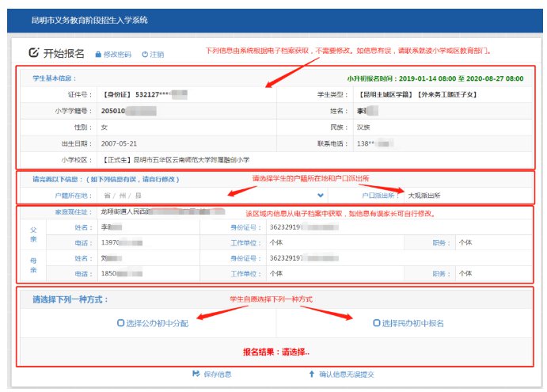This screenshot has width=547, height=392.
Task: Click 保存信息 button
Action: pyautogui.click(x=218, y=373)
